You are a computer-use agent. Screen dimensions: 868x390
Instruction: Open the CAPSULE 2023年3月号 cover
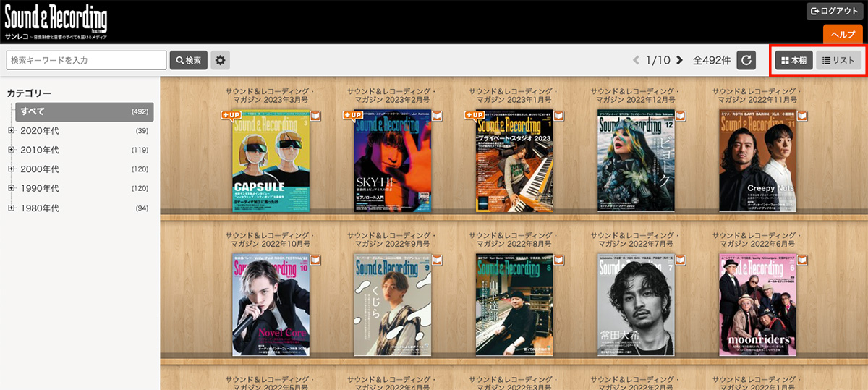coord(271,161)
